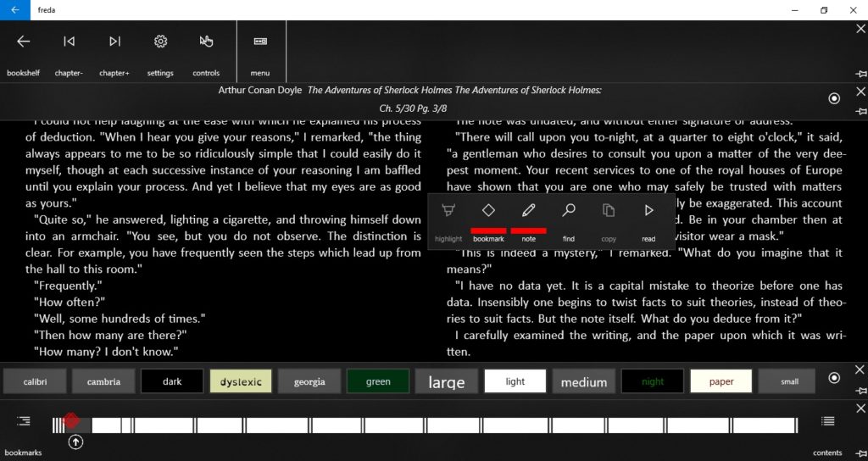Select the cambria font
This screenshot has height=461, width=868.
coord(103,381)
